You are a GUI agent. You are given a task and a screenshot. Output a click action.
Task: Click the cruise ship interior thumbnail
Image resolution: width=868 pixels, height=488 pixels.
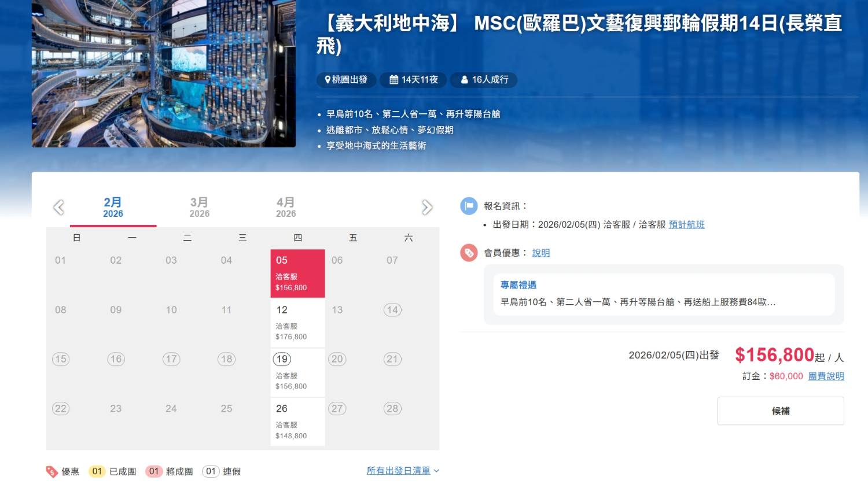164,73
